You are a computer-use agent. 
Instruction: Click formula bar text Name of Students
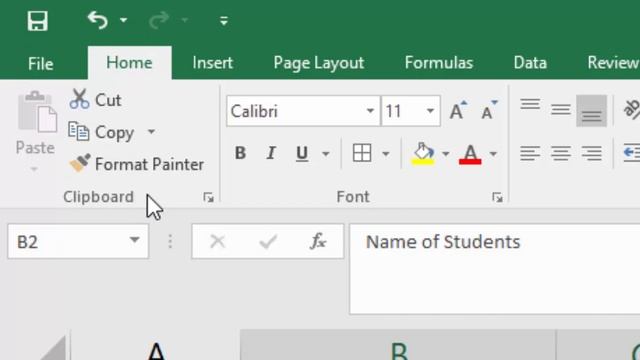pyautogui.click(x=443, y=242)
